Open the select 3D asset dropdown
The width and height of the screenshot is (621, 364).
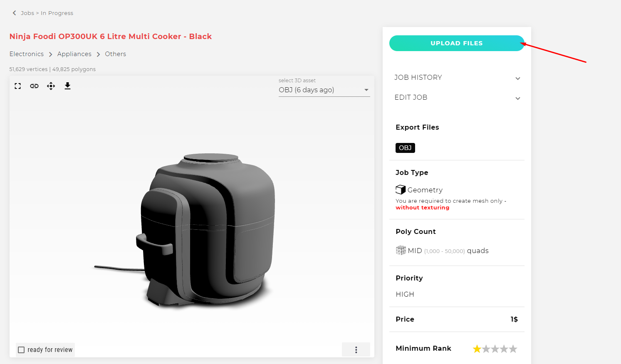pyautogui.click(x=324, y=90)
